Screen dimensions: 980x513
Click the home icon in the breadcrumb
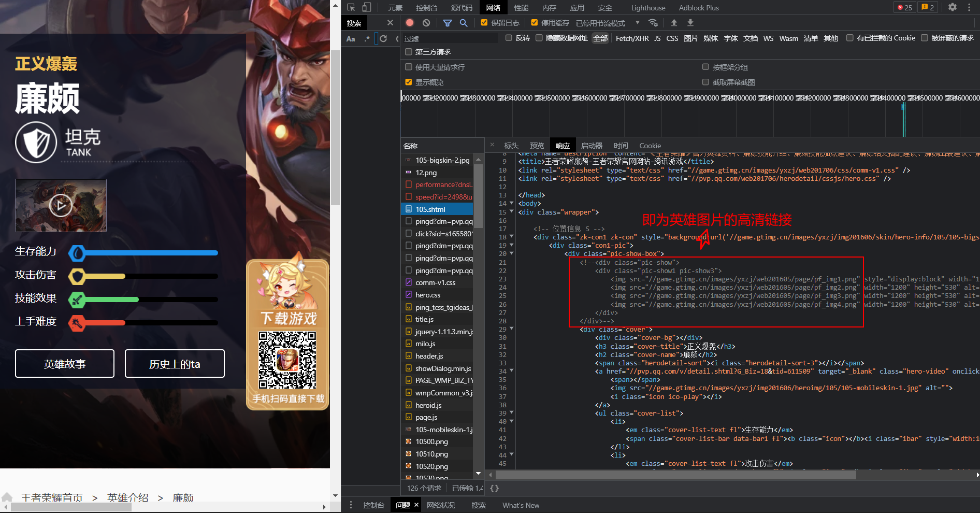coord(7,497)
